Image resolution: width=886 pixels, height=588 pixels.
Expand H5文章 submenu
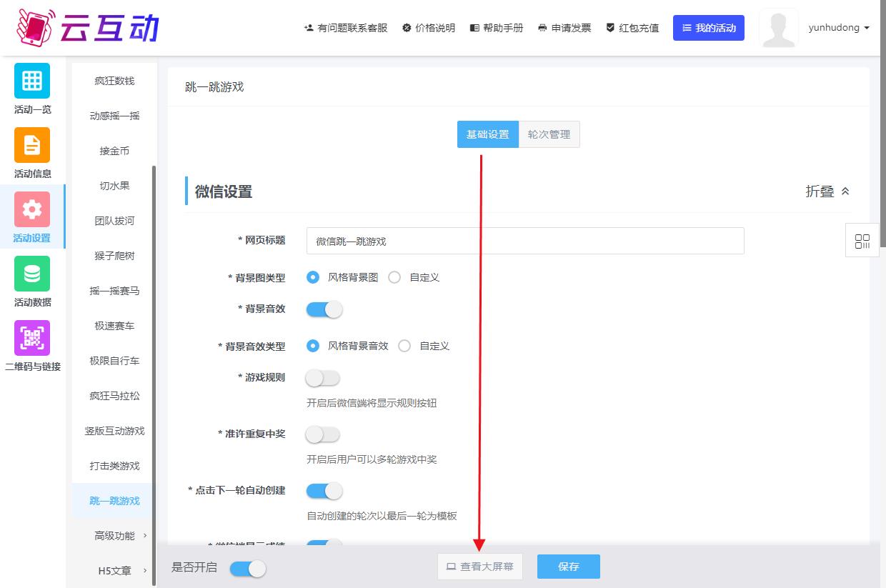[x=114, y=571]
